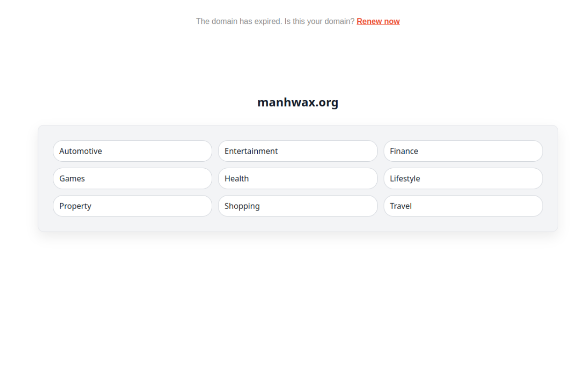588x392 pixels.
Task: Open the Automotive category
Action: 132,151
